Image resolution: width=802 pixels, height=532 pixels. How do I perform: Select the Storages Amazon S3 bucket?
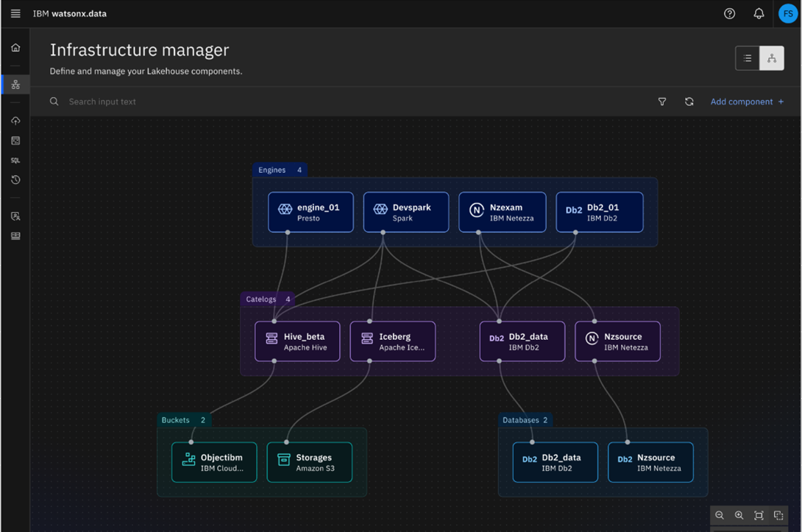[310, 462]
